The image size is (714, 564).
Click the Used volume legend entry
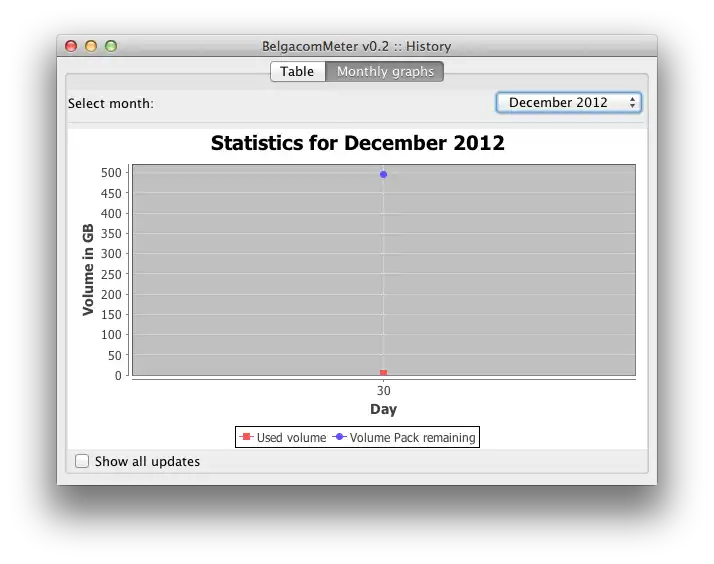point(283,437)
